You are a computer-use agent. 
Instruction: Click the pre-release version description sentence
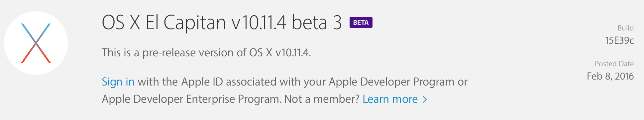(206, 53)
